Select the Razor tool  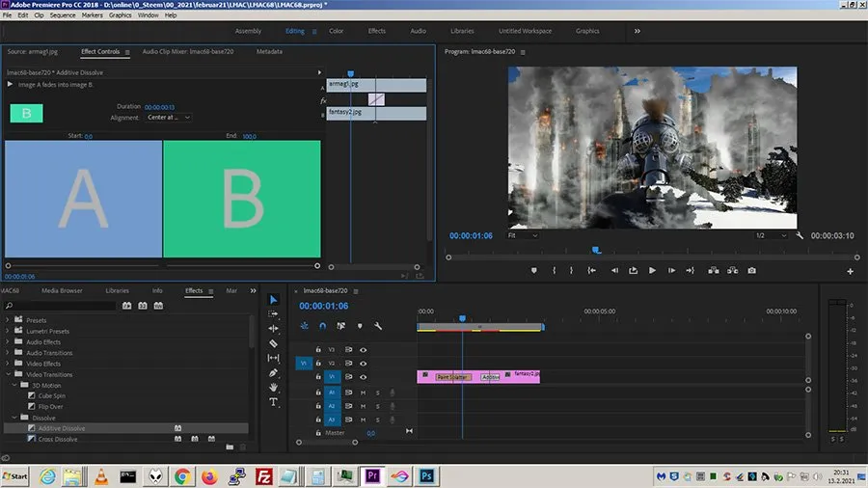point(274,343)
